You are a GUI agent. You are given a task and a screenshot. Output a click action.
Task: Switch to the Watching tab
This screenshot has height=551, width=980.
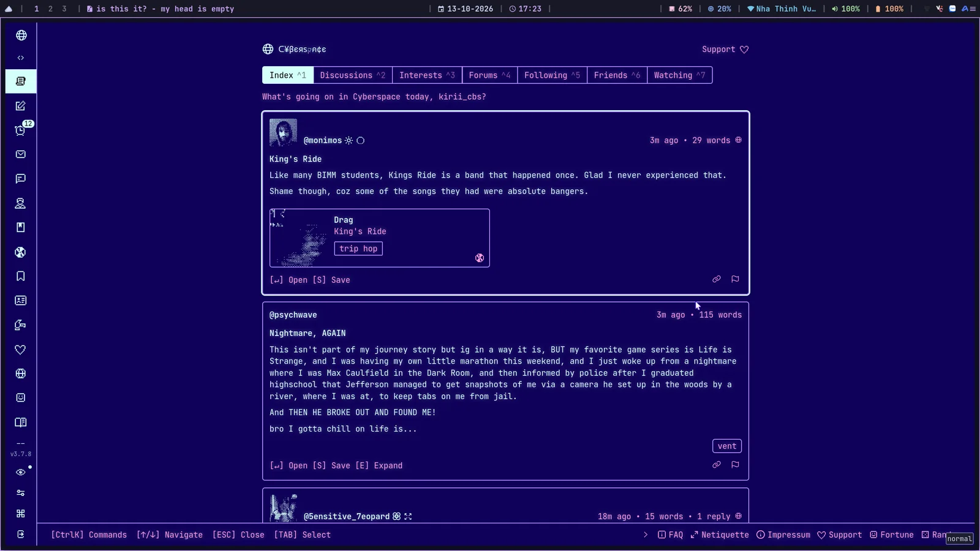(679, 75)
